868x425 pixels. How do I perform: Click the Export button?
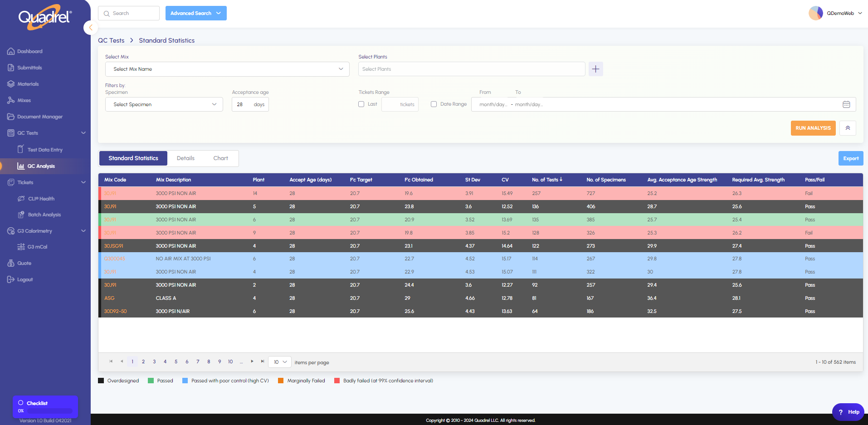click(850, 158)
